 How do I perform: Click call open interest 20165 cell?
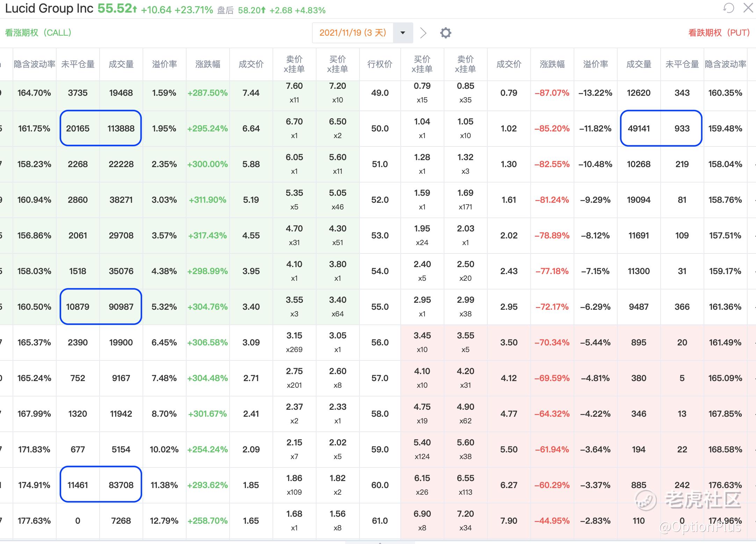pyautogui.click(x=78, y=129)
